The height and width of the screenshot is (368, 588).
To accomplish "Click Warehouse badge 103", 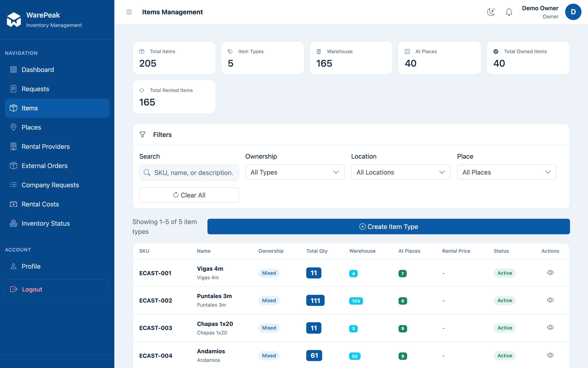I will [x=356, y=301].
